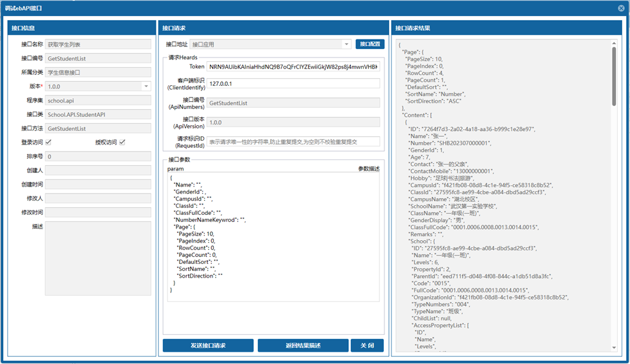The image size is (630, 364).
Task: Click the 发送接口请求 button
Action: click(x=208, y=345)
